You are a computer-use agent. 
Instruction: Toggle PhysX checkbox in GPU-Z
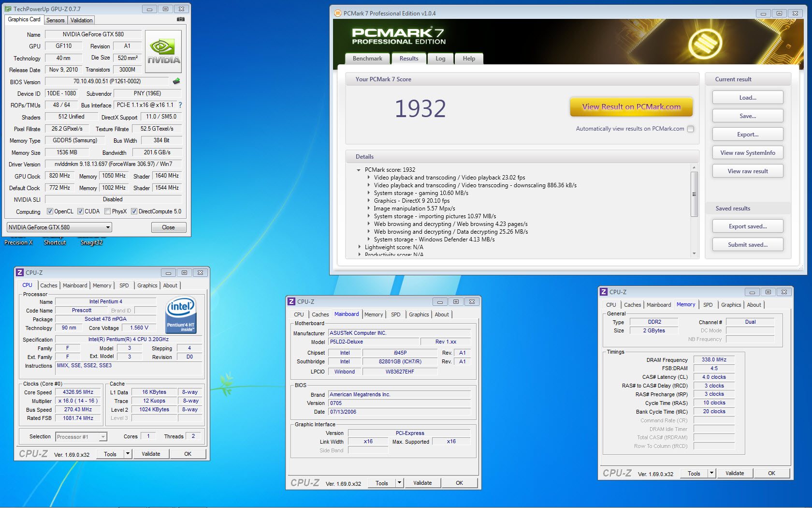coord(107,211)
